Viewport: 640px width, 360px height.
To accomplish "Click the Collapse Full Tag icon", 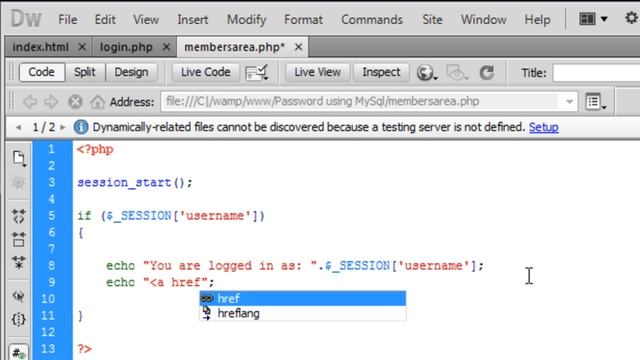I will (18, 216).
